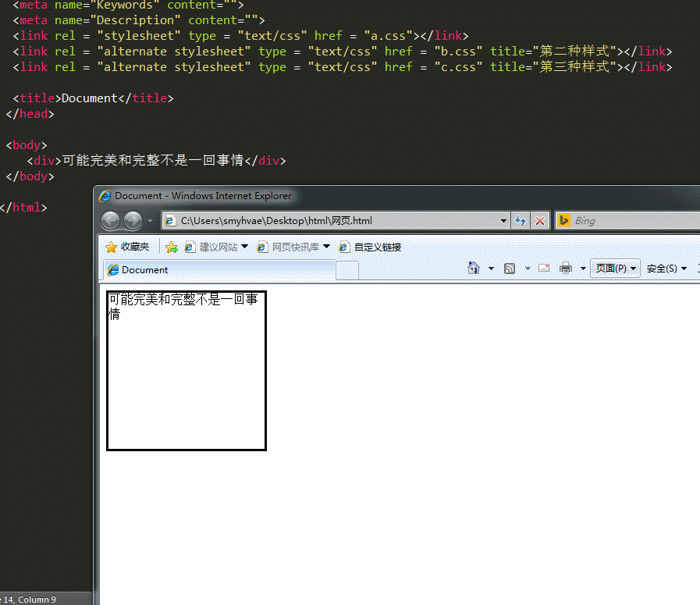This screenshot has width=700, height=605.
Task: Expand the Print options dropdown arrow
Action: [x=582, y=267]
